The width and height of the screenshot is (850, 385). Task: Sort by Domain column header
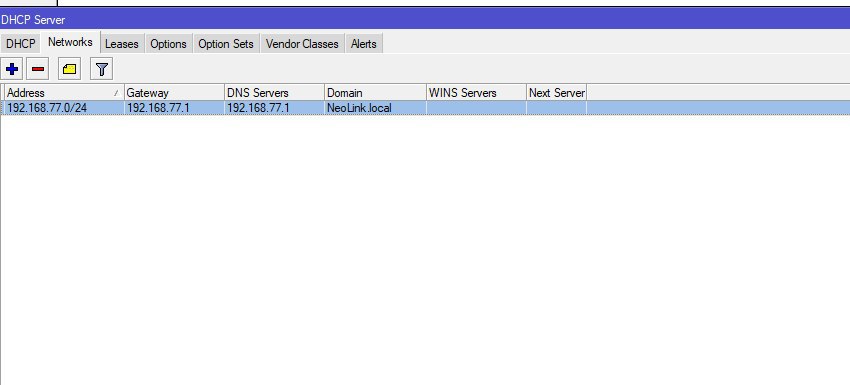point(375,93)
